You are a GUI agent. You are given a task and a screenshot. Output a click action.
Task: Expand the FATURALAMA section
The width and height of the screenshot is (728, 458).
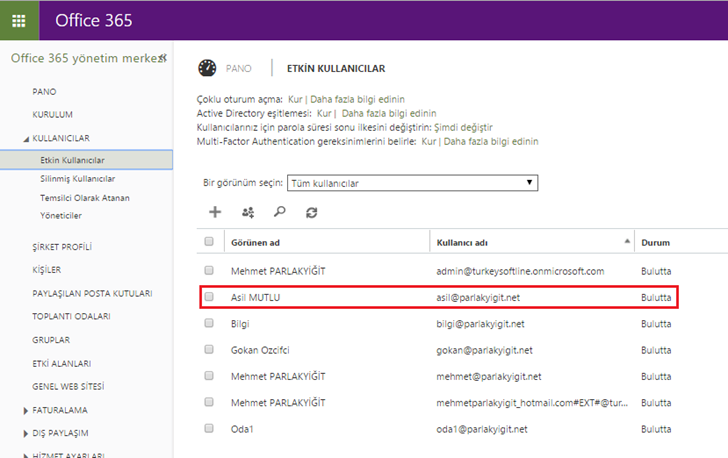click(x=26, y=411)
